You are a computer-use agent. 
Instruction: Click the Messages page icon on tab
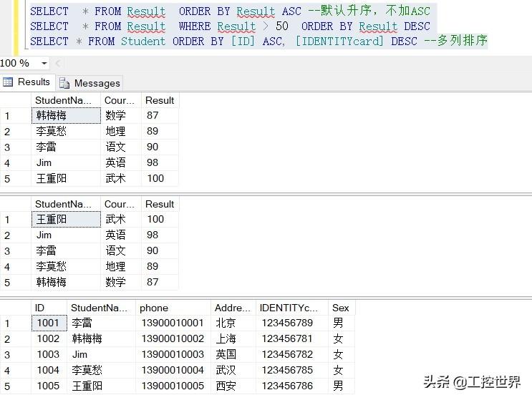coord(64,83)
